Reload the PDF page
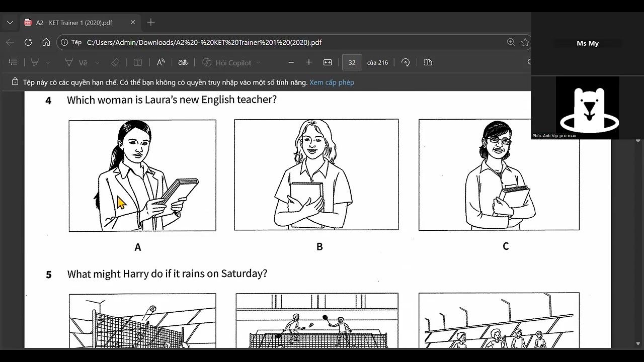 (28, 42)
